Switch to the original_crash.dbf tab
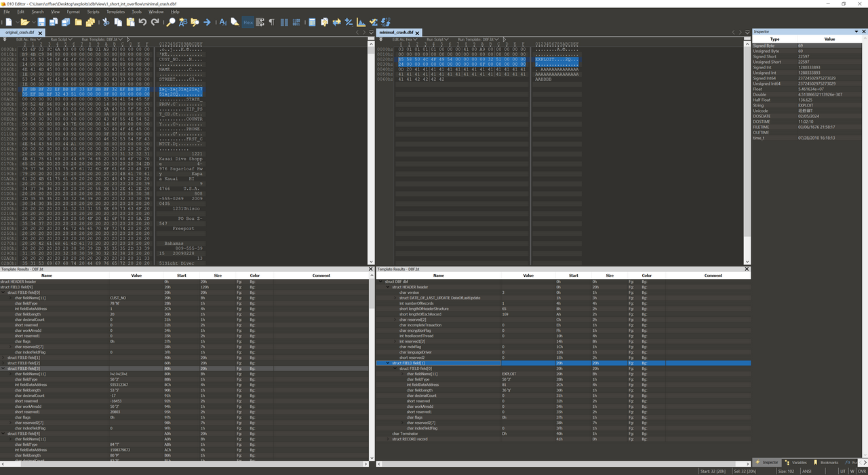Viewport: 868px width, 475px height. click(x=20, y=33)
